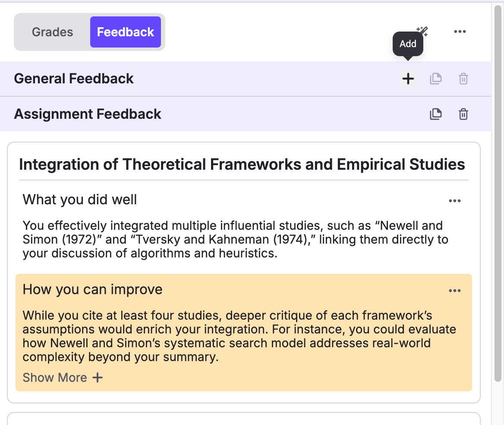Open the top-right three-dot options menu
Screen dimensions: 504x425
click(x=460, y=32)
